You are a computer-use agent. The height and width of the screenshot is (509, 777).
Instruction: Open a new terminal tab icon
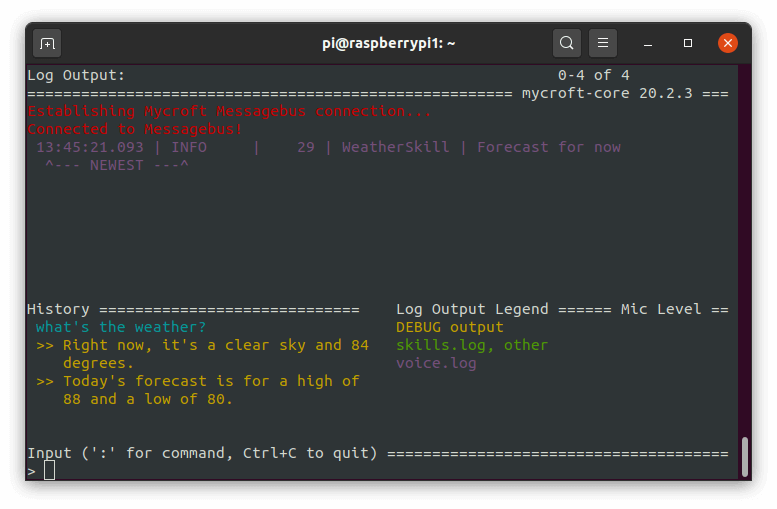pos(47,44)
